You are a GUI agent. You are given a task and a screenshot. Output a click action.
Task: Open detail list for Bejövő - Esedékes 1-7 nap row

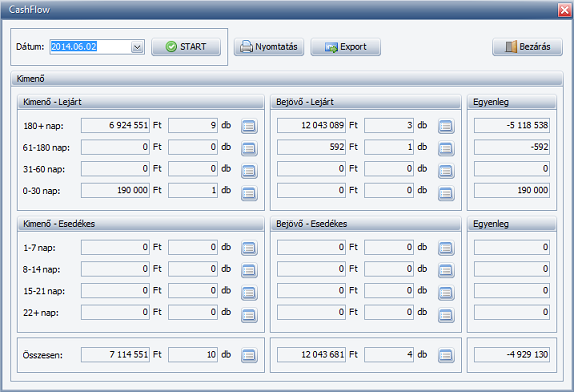click(x=446, y=248)
